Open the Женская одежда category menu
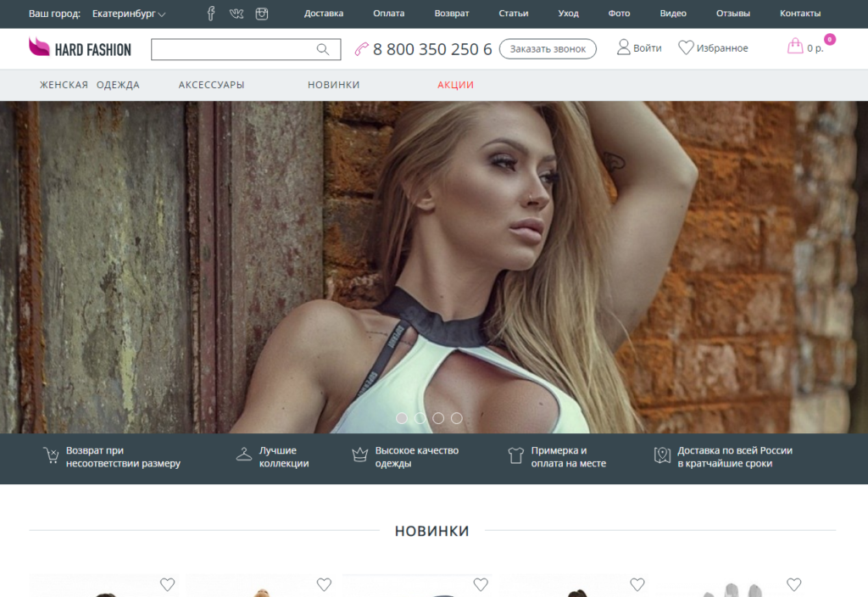 pos(90,85)
